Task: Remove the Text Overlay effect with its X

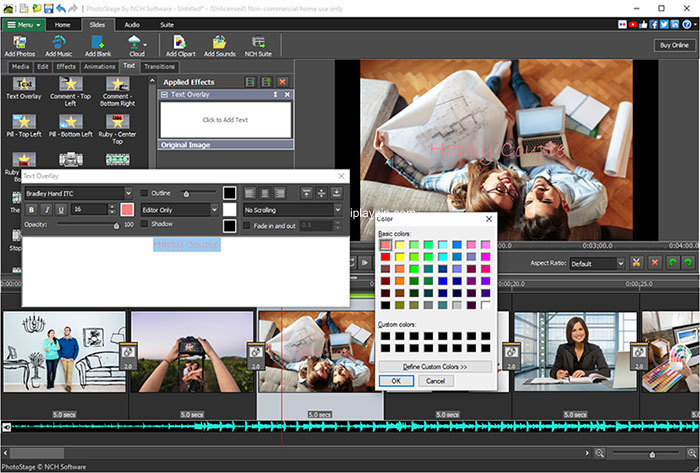Action: pos(287,95)
